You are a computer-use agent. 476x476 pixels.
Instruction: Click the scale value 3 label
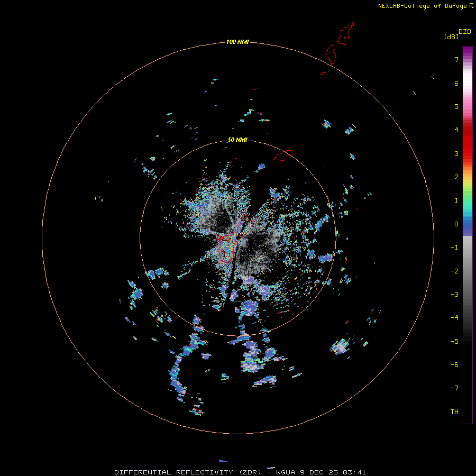pyautogui.click(x=456, y=153)
